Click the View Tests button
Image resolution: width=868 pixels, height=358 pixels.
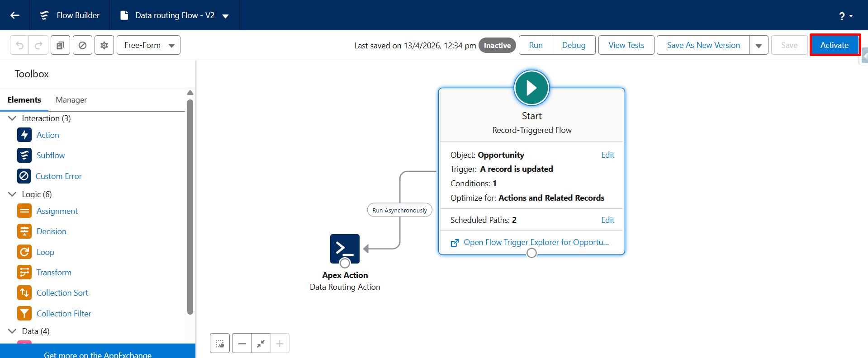pyautogui.click(x=626, y=45)
